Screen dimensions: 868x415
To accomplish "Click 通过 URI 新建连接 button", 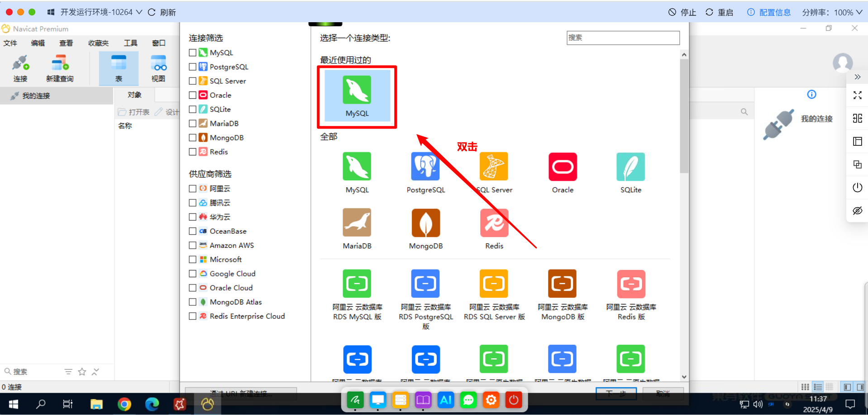I will click(241, 394).
